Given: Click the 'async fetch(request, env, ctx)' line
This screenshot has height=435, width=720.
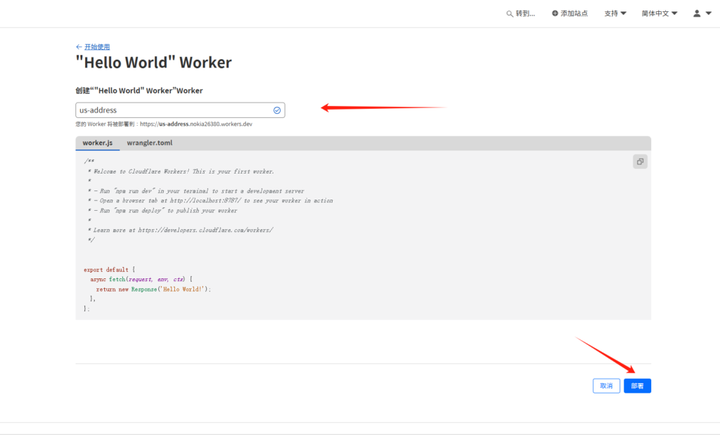Looking at the screenshot, I should (x=141, y=279).
